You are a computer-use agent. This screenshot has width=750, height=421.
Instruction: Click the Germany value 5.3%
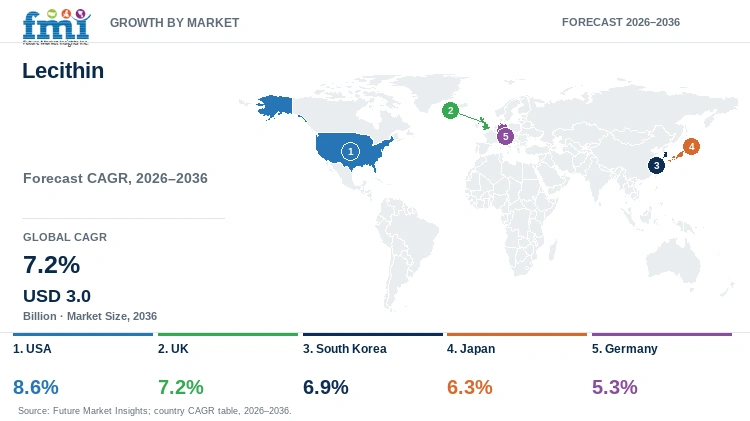[615, 387]
